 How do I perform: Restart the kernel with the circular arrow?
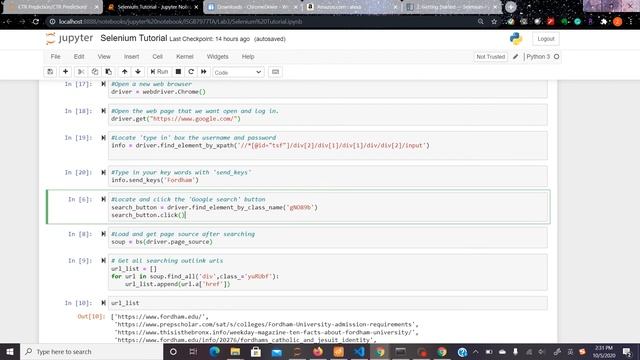tap(191, 72)
